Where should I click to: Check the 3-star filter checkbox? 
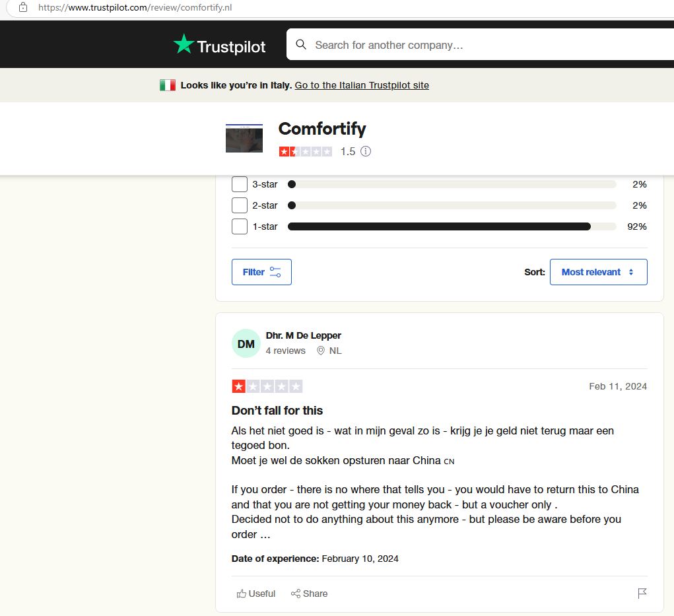tap(240, 184)
